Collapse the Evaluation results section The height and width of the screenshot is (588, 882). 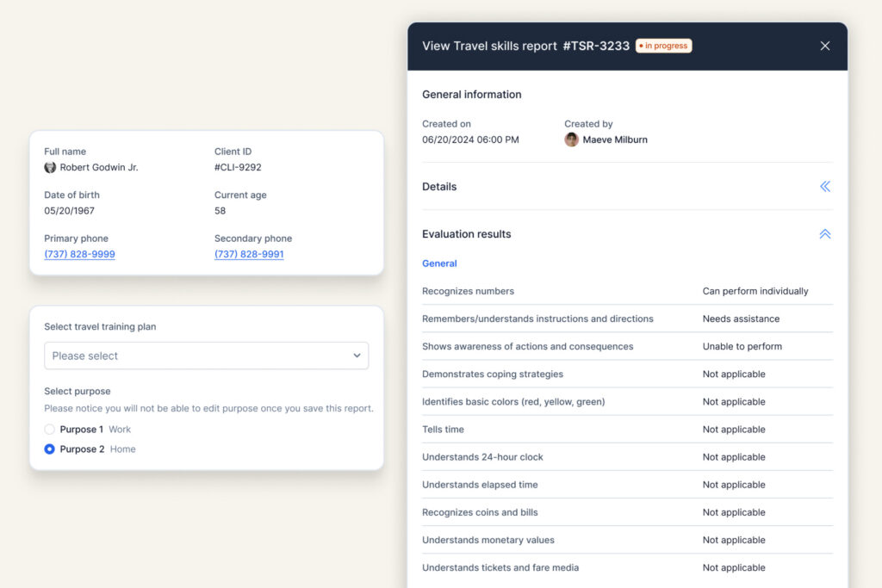(x=824, y=234)
